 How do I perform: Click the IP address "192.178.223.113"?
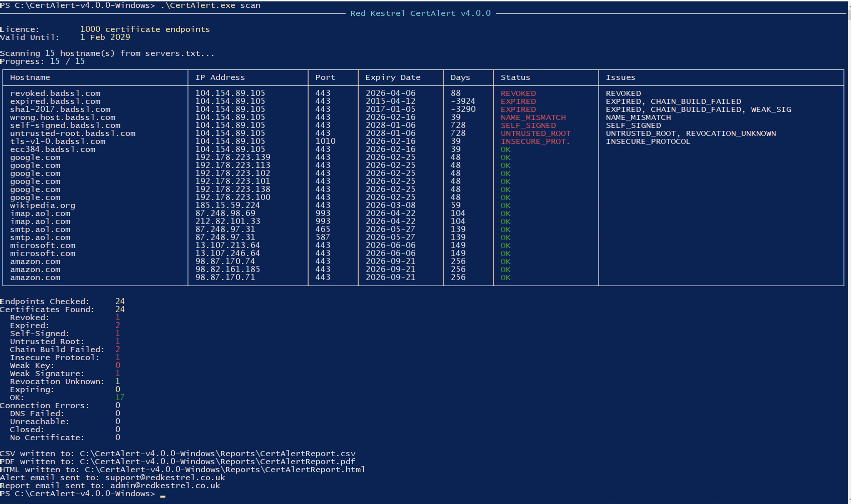coord(233,165)
